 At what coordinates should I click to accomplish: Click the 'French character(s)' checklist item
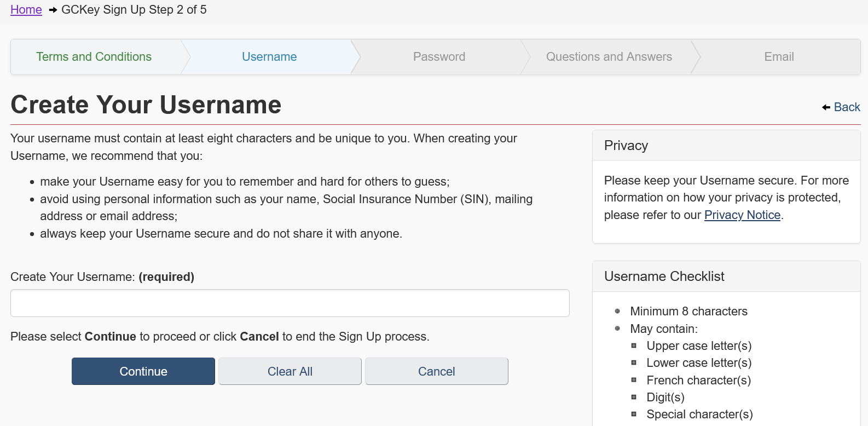point(698,381)
